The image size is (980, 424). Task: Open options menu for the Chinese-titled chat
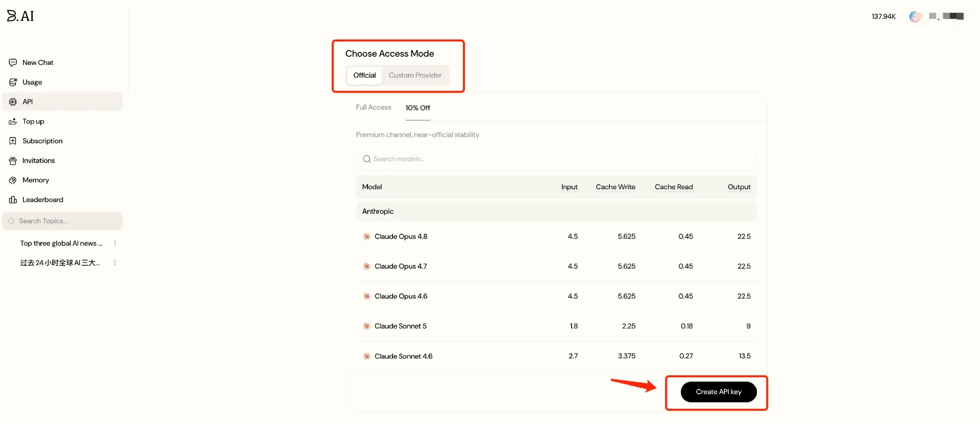click(x=115, y=263)
